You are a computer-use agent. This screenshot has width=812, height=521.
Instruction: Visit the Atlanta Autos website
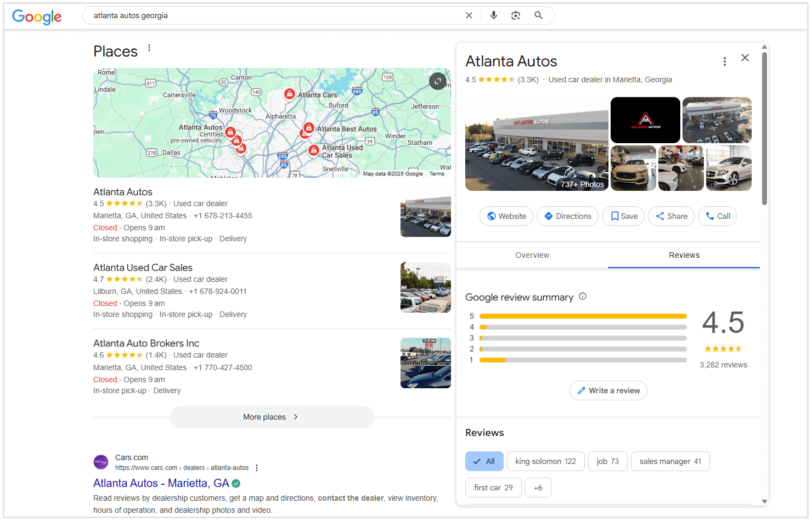pyautogui.click(x=507, y=216)
